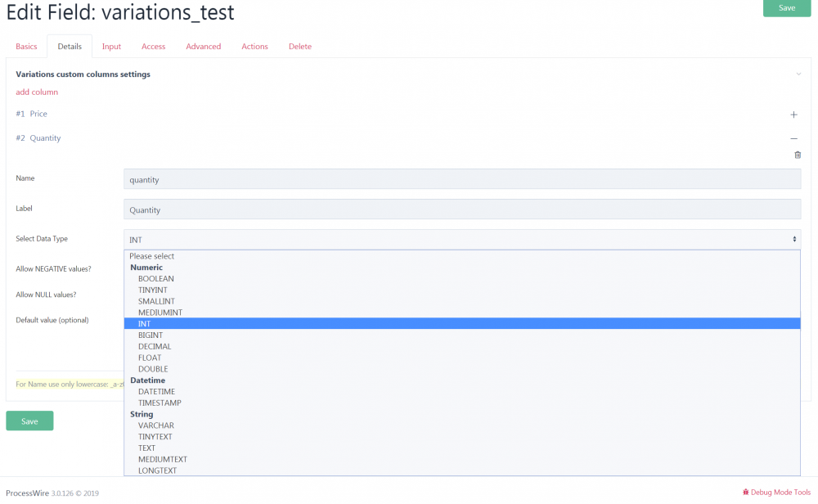The height and width of the screenshot is (504, 818).
Task: Click the Default value (optional) label
Action: point(52,320)
